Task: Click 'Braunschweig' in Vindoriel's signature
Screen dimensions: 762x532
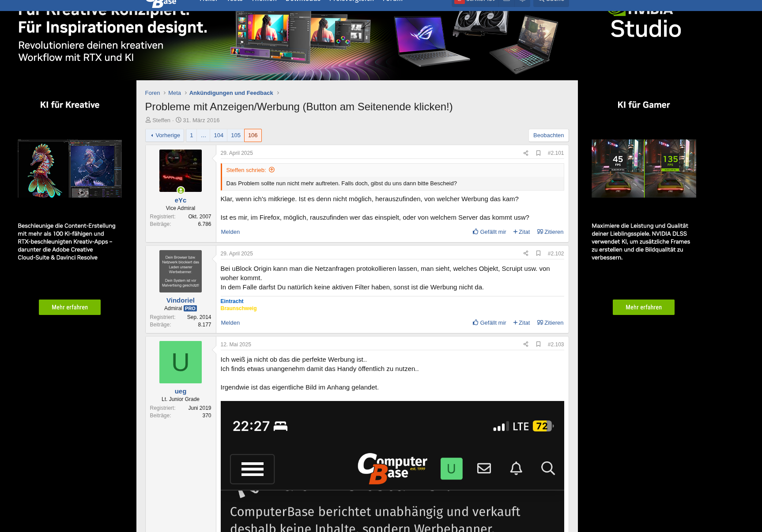Action: click(x=238, y=308)
